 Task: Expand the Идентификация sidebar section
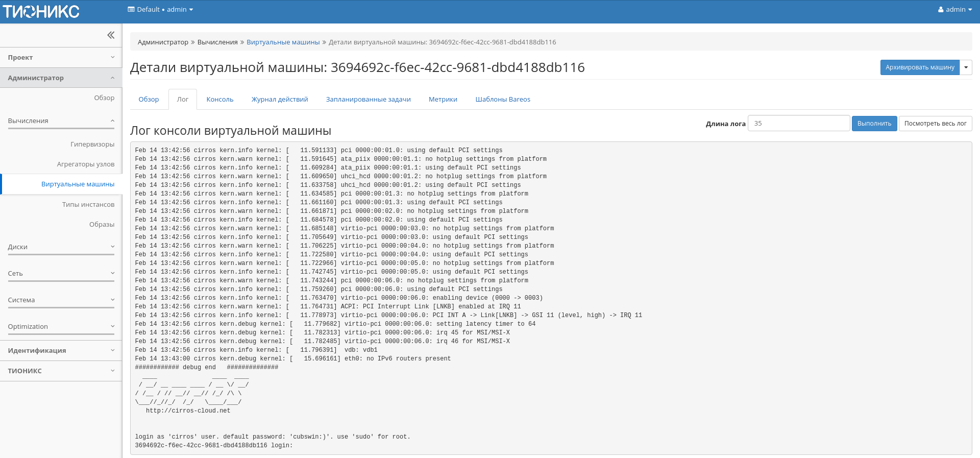[x=61, y=351]
